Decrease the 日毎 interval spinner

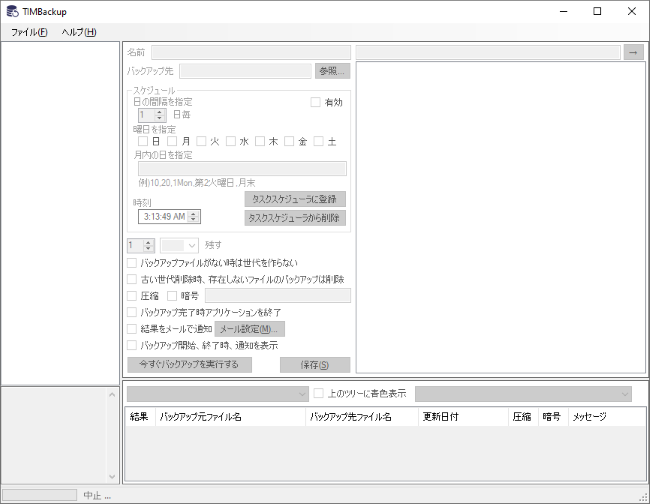[160, 118]
